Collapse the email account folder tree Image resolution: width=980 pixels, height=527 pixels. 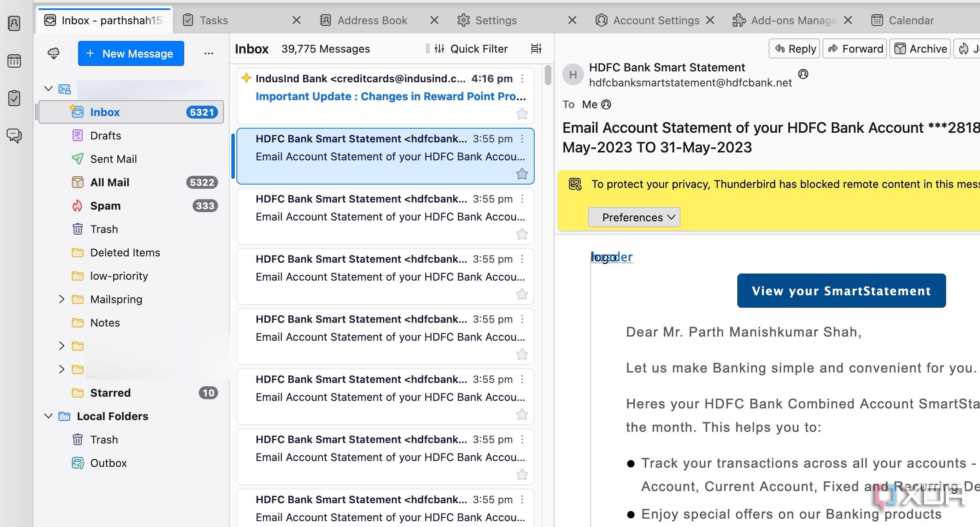[x=48, y=89]
